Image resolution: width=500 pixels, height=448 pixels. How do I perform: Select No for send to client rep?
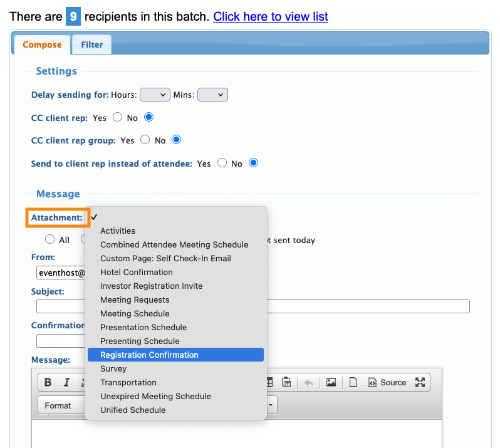click(x=253, y=163)
